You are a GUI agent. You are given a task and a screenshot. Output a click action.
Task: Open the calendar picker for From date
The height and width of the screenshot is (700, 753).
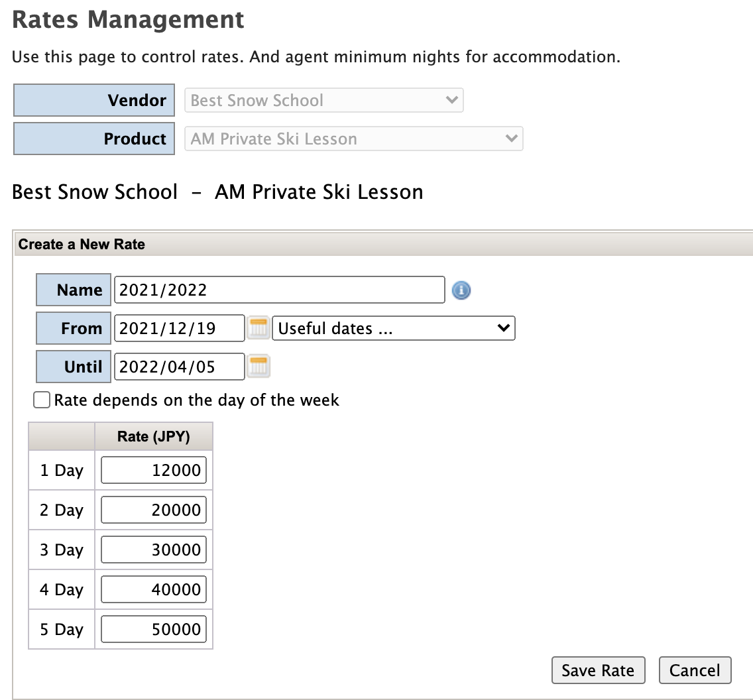(x=259, y=328)
